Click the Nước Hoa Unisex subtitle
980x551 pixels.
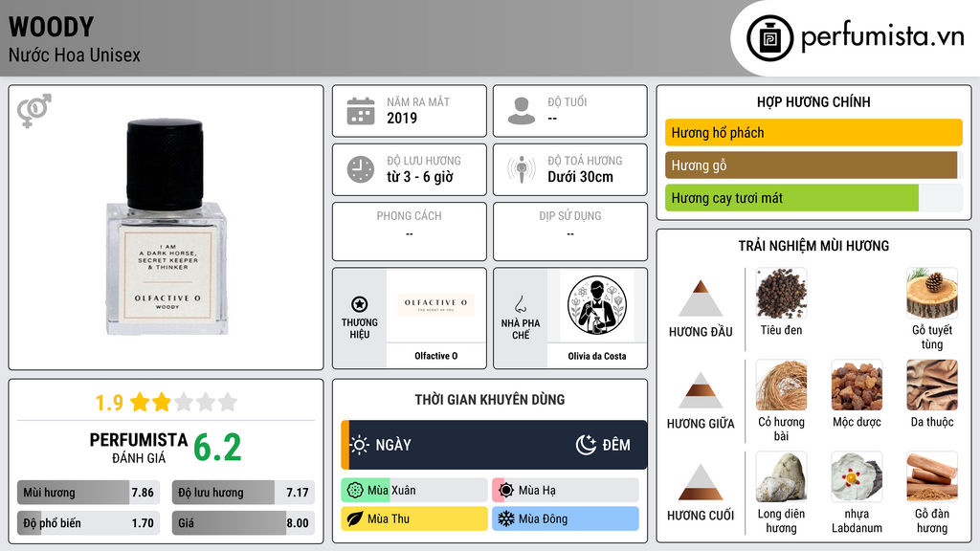(x=75, y=55)
